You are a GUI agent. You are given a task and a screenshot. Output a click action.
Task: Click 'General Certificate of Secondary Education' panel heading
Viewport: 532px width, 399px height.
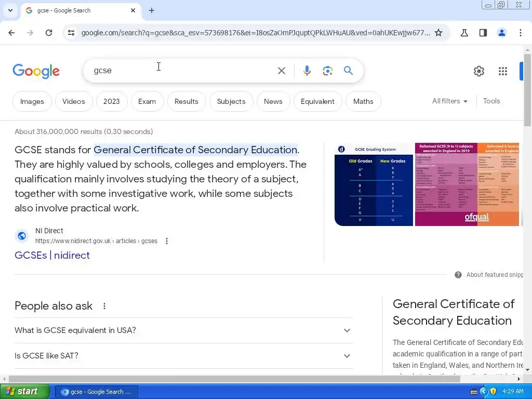pos(453,312)
